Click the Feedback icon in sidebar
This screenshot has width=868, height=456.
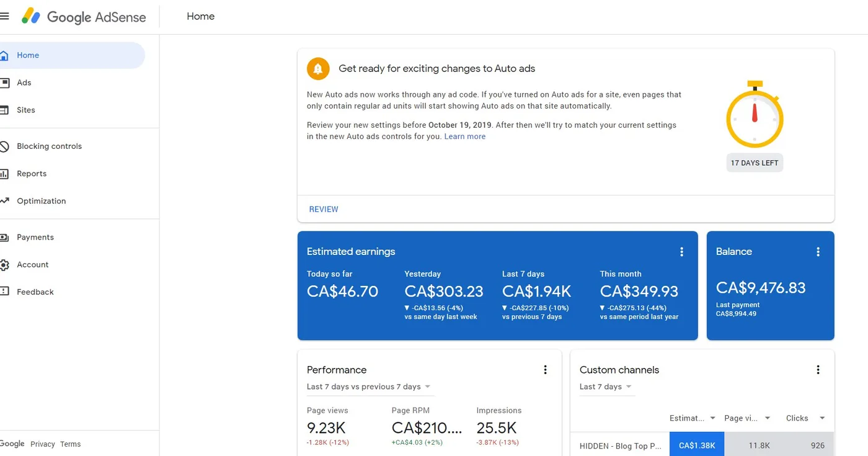pyautogui.click(x=4, y=292)
